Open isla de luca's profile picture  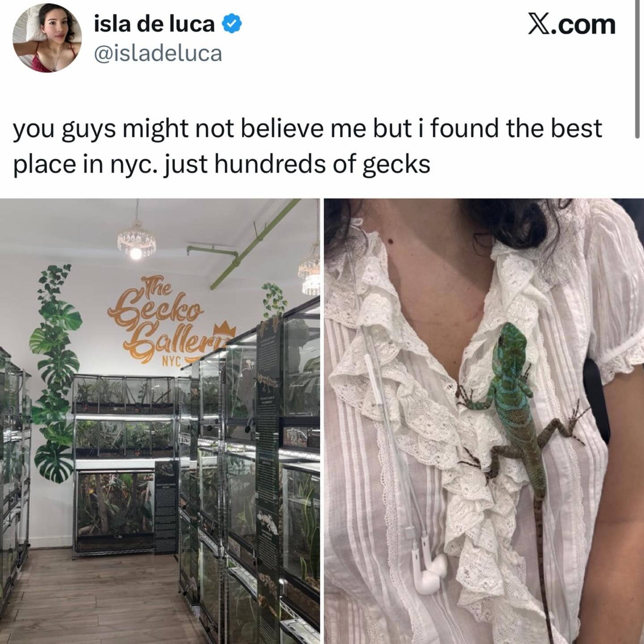point(47,38)
